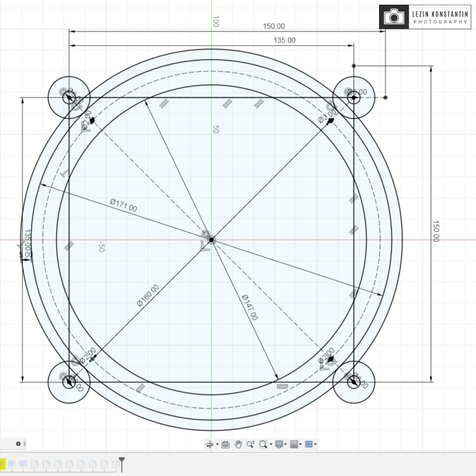Click the plus icon in Comments panel
This screenshot has width=476, height=476.
(18, 444)
